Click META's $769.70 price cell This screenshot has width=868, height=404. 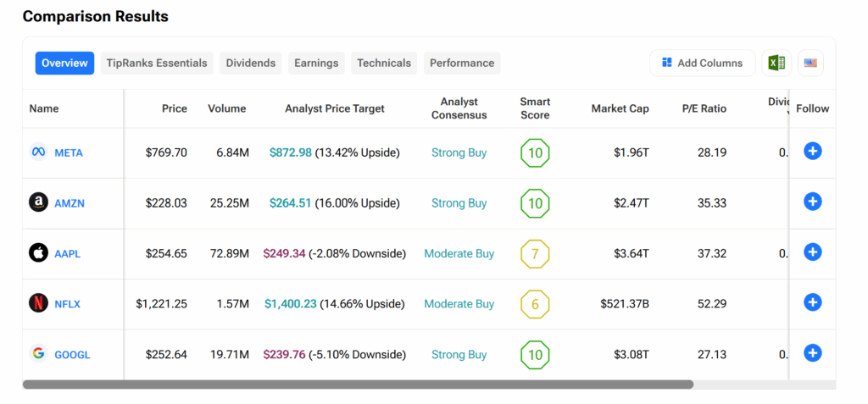[166, 152]
